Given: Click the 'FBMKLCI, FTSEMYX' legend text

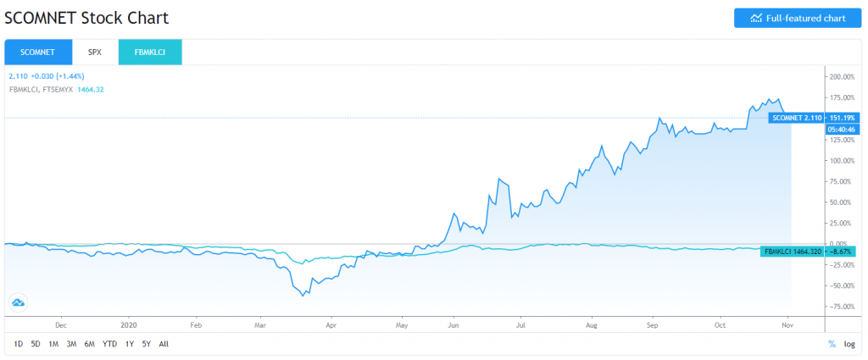Looking at the screenshot, I should pyautogui.click(x=42, y=88).
